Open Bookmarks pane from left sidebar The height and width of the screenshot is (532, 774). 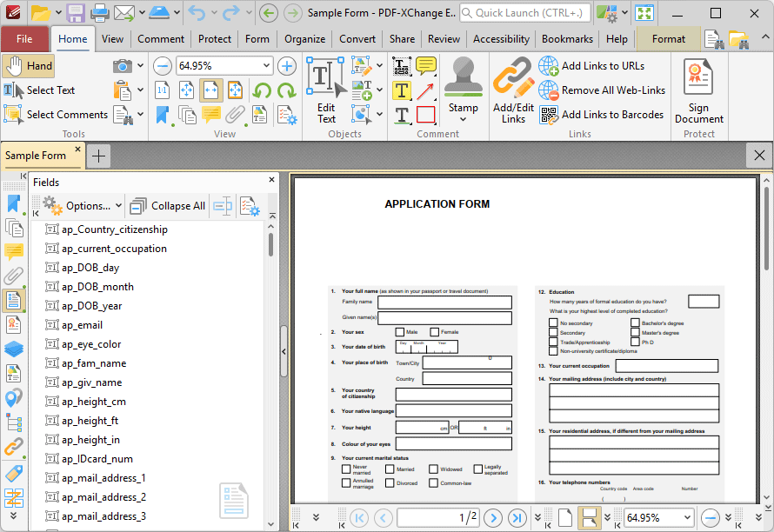point(14,205)
